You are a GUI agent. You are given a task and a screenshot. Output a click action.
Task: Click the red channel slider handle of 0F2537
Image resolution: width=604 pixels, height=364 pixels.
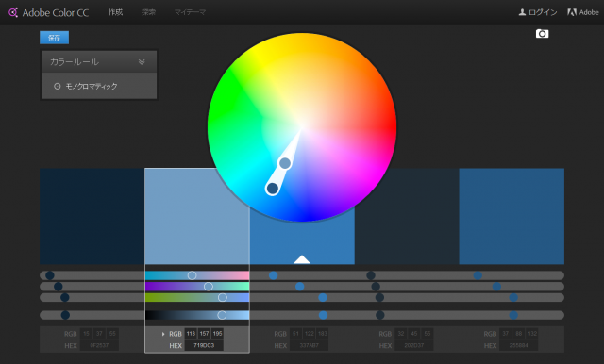[x=50, y=275]
